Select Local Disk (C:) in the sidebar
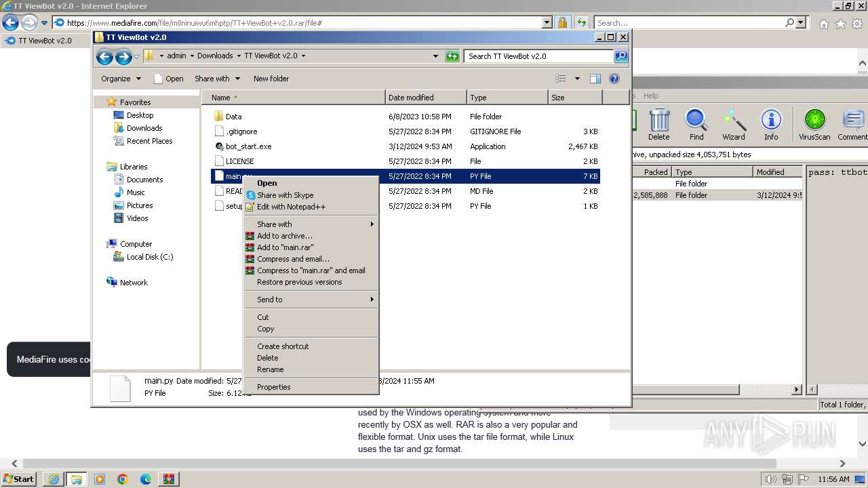 click(x=150, y=257)
